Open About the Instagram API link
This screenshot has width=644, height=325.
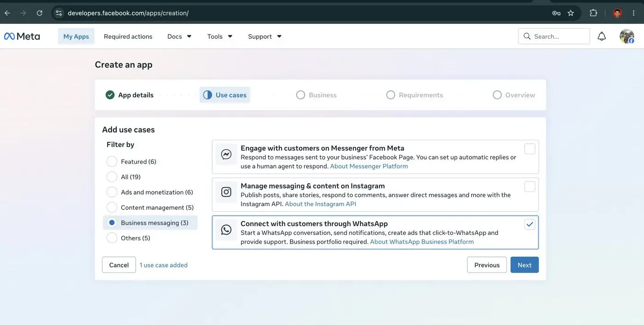click(x=321, y=204)
